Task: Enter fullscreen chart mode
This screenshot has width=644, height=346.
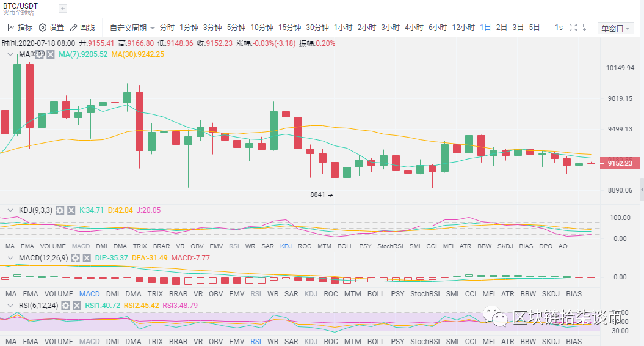Action: (573, 28)
